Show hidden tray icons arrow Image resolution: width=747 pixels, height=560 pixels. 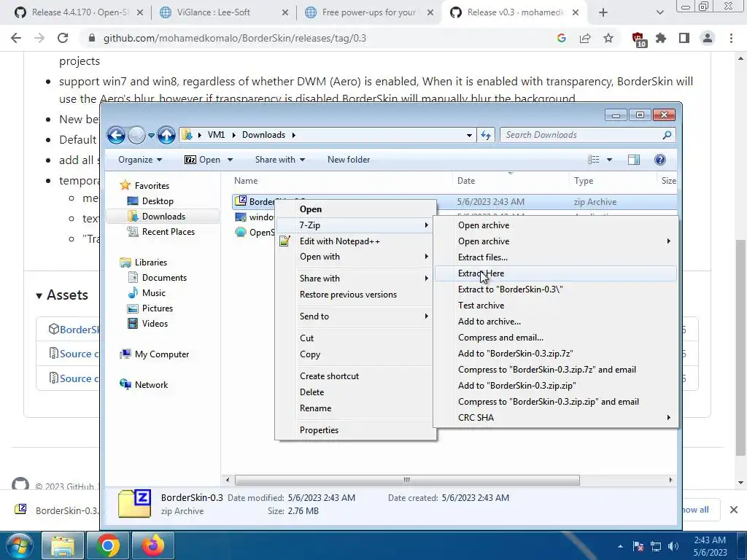click(x=620, y=546)
